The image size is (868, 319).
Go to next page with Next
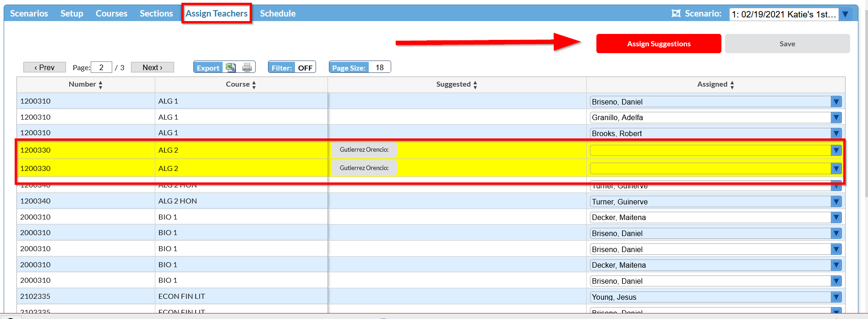[153, 67]
